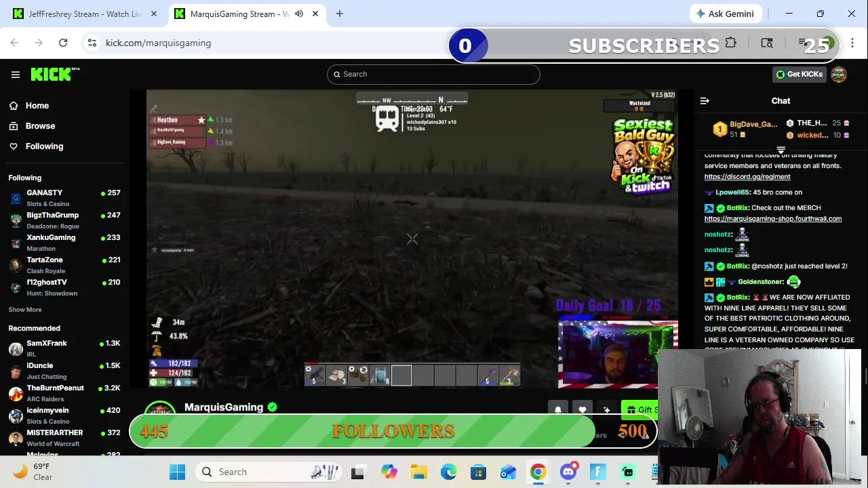
Task: Open iceinmyvein recommended channel
Action: pos(65,415)
